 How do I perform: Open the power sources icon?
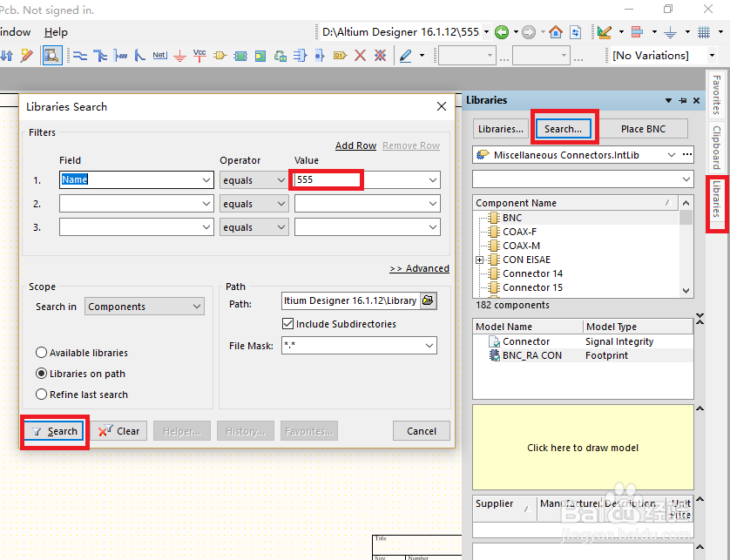tap(671, 32)
